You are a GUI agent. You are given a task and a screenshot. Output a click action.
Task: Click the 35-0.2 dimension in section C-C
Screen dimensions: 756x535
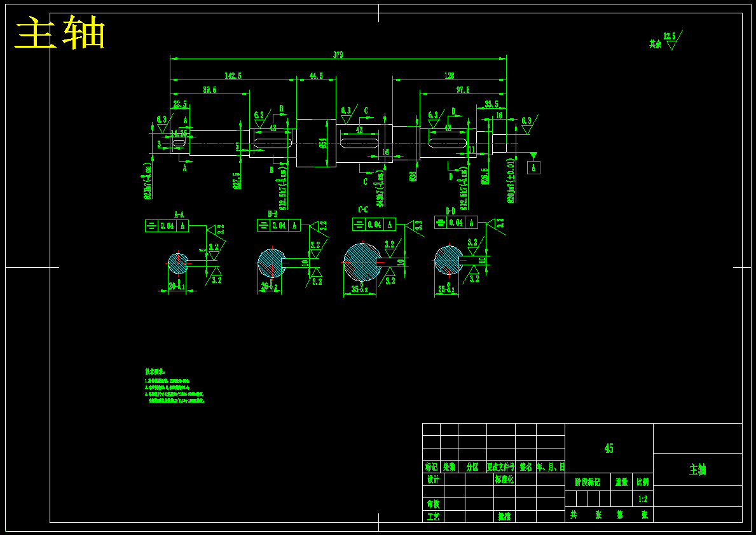(360, 289)
